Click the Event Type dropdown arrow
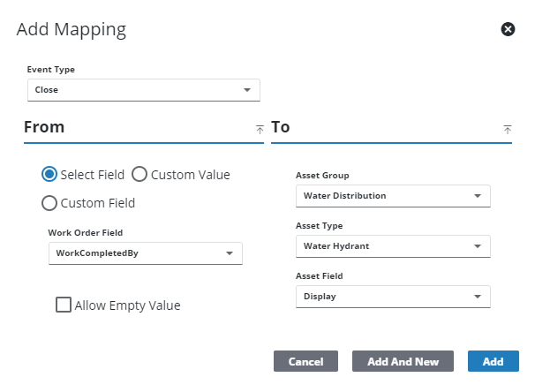Screen dimensions: 535x392 pos(247,90)
